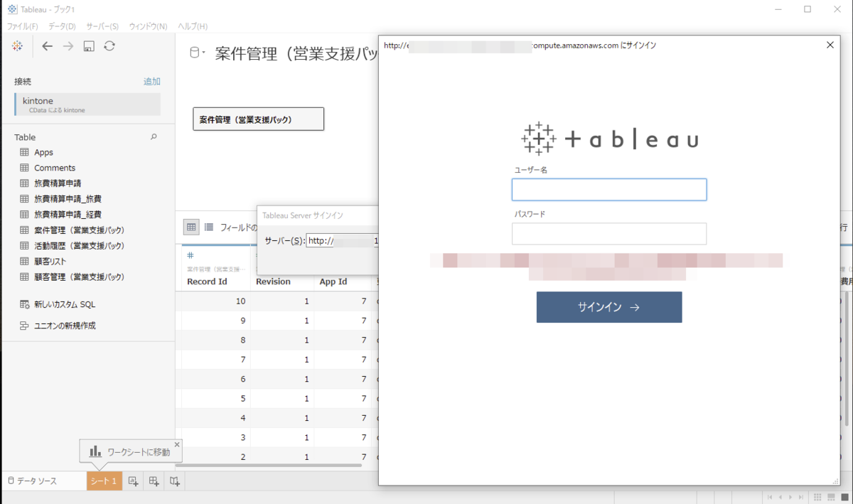Open the データ(D) menu
Screen dimensions: 853x504
click(x=62, y=26)
